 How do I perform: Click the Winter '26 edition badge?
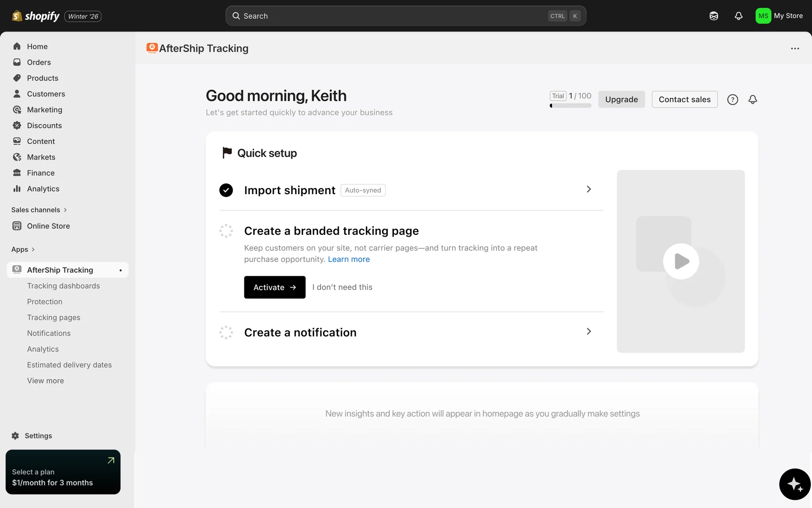[x=83, y=16]
